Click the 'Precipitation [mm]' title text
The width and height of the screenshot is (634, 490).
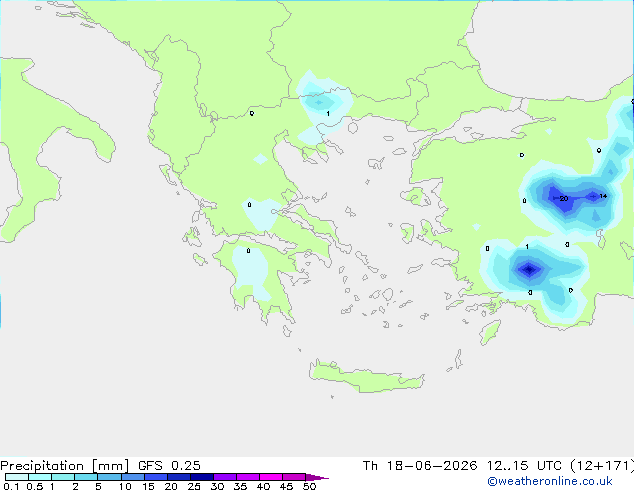click(64, 466)
